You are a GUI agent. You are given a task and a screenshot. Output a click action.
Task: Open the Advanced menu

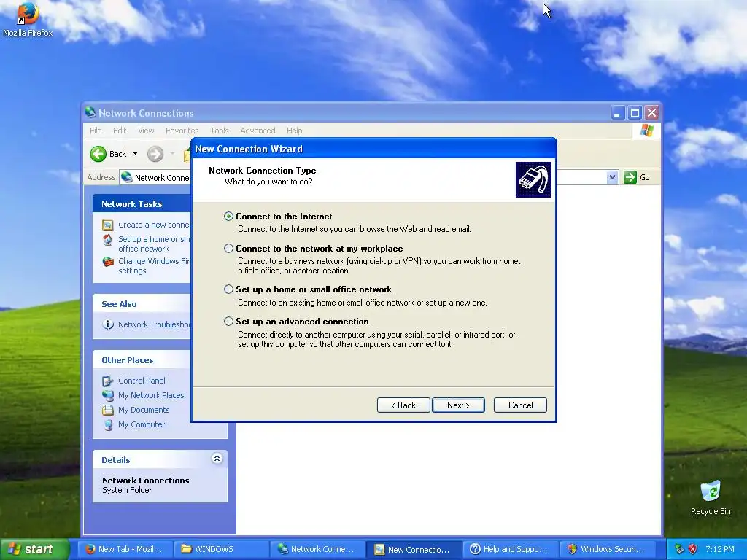coord(258,131)
